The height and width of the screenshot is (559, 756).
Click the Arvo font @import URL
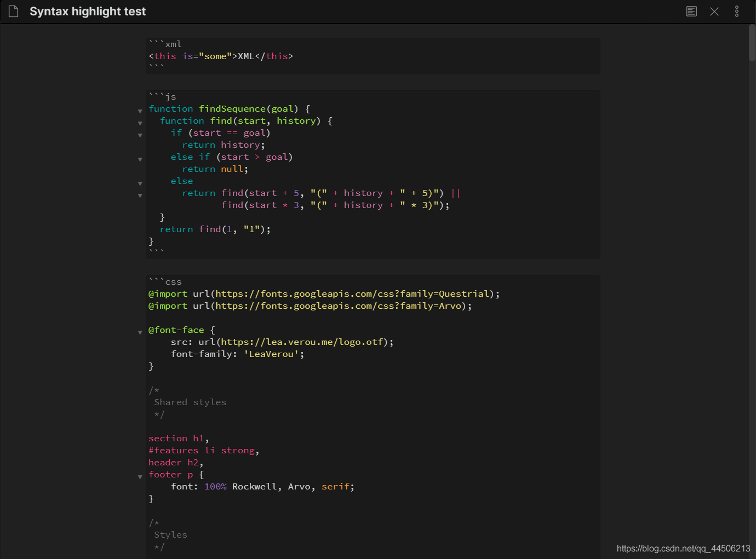338,306
